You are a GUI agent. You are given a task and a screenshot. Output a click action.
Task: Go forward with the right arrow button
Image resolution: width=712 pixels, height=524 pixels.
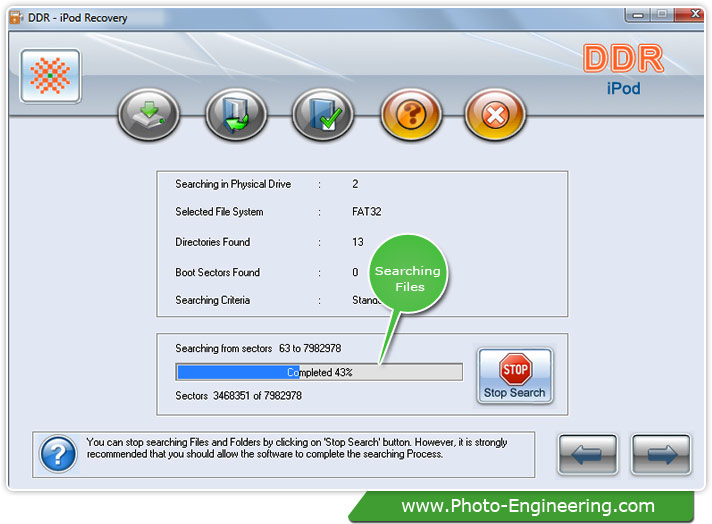tap(661, 455)
